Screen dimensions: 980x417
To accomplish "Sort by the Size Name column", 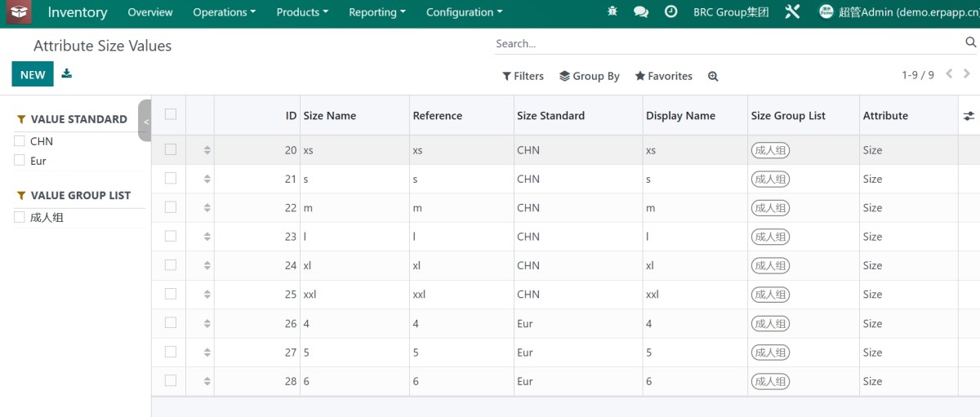I will (x=354, y=116).
